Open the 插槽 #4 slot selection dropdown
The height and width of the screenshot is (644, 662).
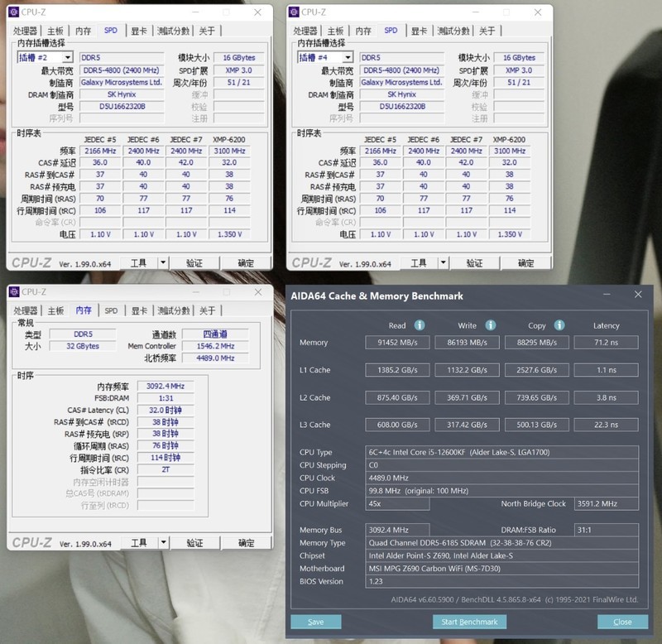(348, 57)
